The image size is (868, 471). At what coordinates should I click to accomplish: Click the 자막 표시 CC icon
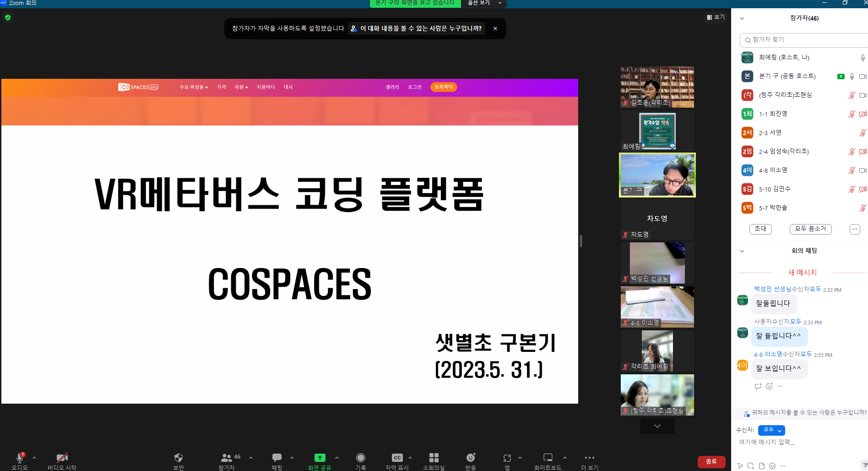(x=397, y=457)
